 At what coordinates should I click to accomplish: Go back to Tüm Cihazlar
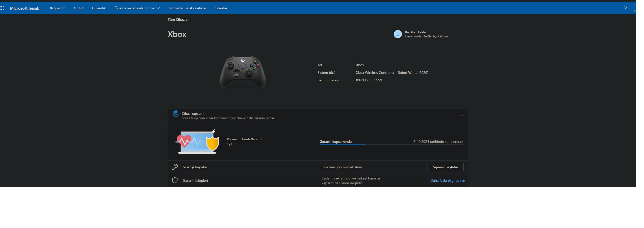178,19
